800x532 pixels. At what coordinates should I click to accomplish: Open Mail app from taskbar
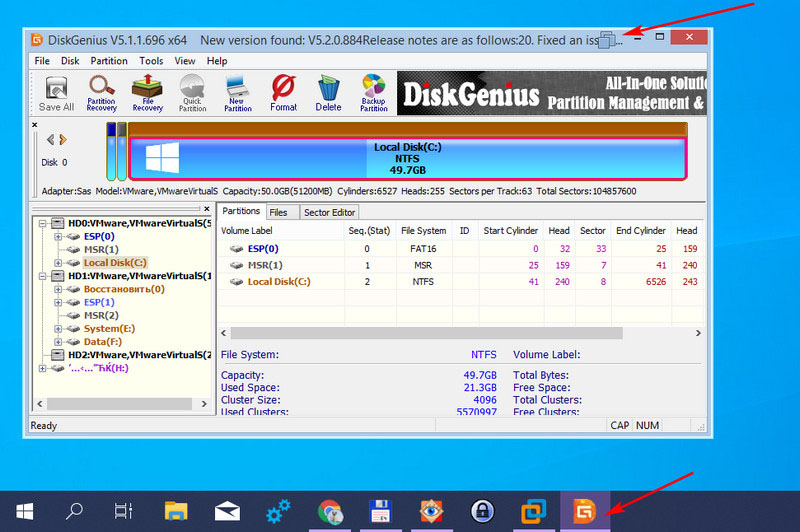227,511
